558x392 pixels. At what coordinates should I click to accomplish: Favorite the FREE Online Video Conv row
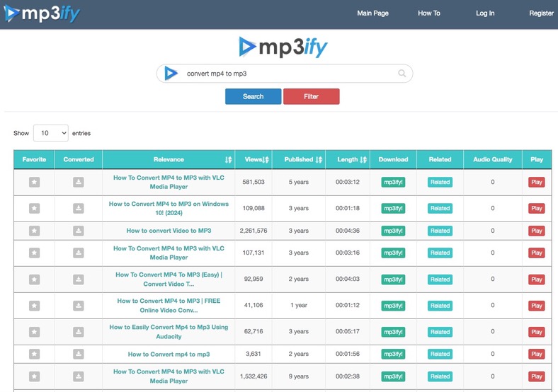click(x=34, y=306)
